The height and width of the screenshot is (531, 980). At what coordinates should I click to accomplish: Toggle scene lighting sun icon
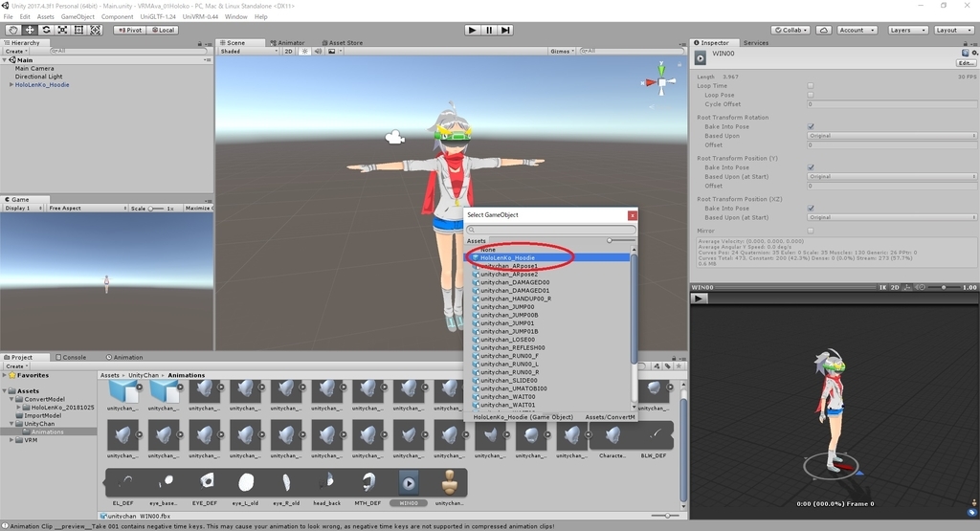click(304, 52)
